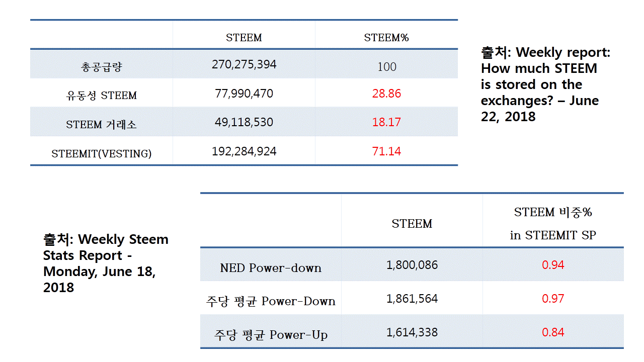Select the 주당 평균 Power-Down label
Screen dimensions: 644x362
(271, 301)
